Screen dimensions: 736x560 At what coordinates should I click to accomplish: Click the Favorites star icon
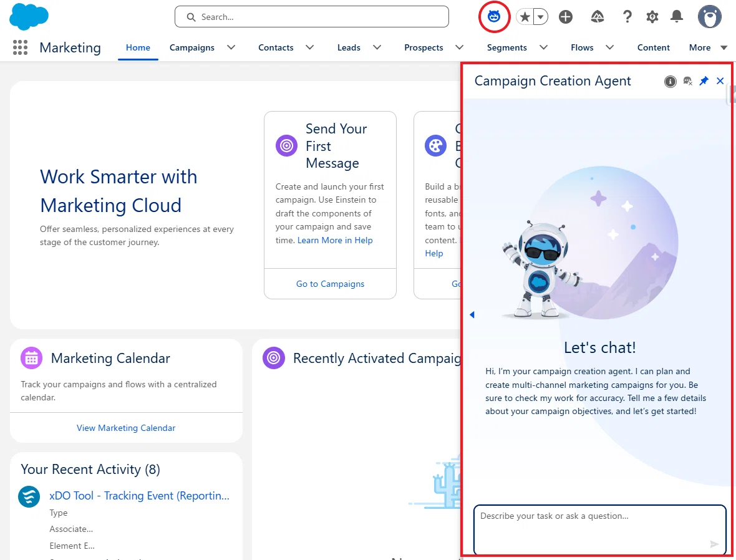coord(525,17)
